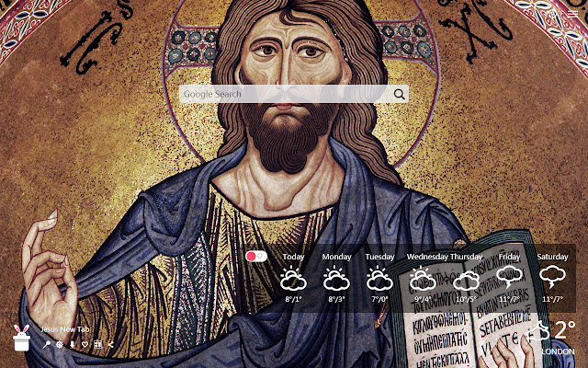This screenshot has height=368, width=588.
Task: Click the 7°/0° temperature for Tuesday
Action: 379,299
